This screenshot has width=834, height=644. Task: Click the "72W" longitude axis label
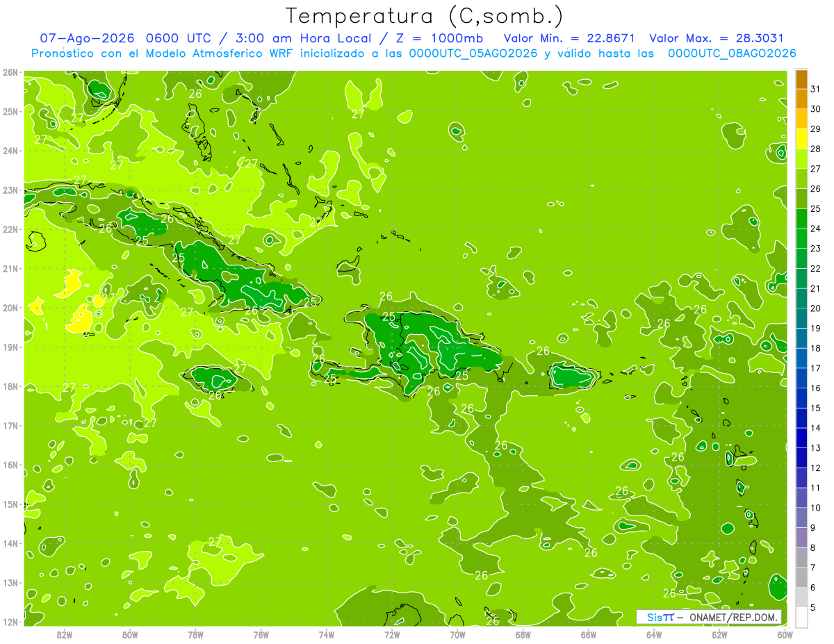pyautogui.click(x=392, y=634)
